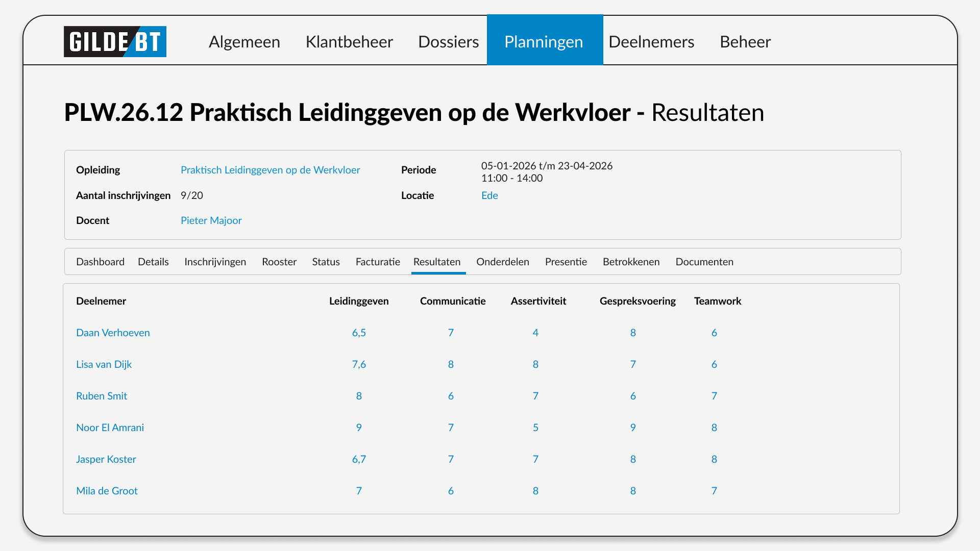Open participant Daan Verhoeven
Viewport: 980px width, 551px height.
coord(113,333)
